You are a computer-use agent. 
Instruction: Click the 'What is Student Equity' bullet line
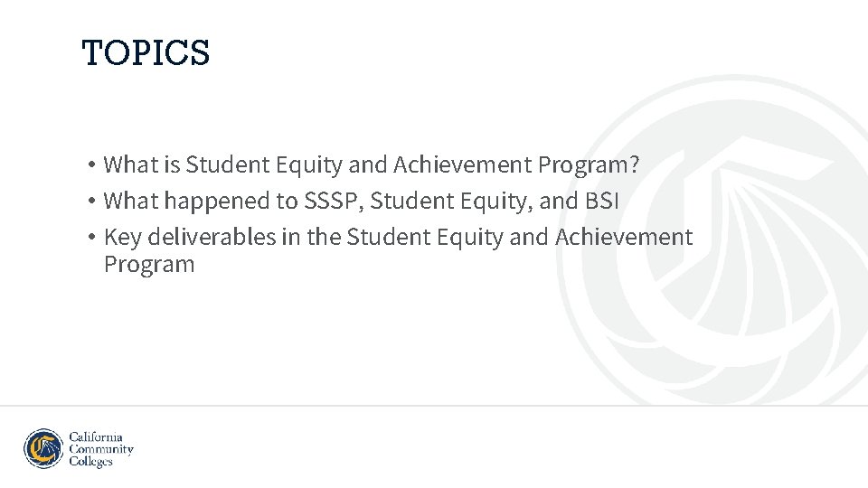pyautogui.click(x=372, y=164)
